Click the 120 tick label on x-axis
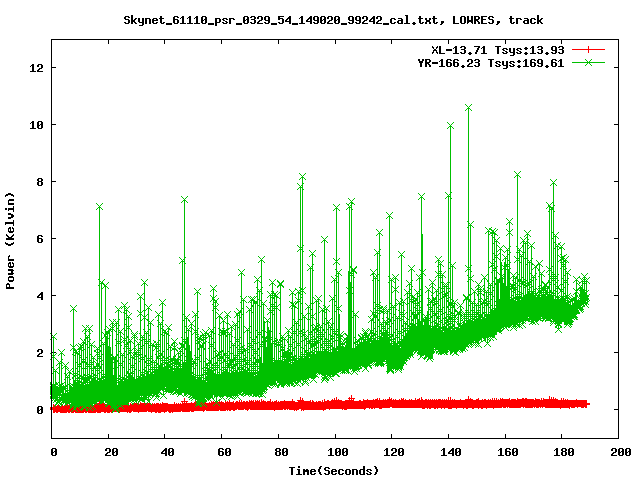Viewport: 640px width, 480px height. pyautogui.click(x=392, y=452)
